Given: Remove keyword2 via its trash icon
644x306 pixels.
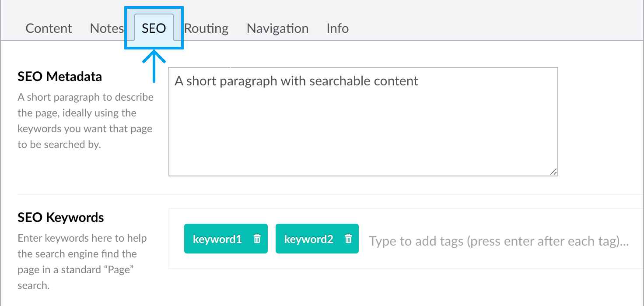Looking at the screenshot, I should [348, 239].
